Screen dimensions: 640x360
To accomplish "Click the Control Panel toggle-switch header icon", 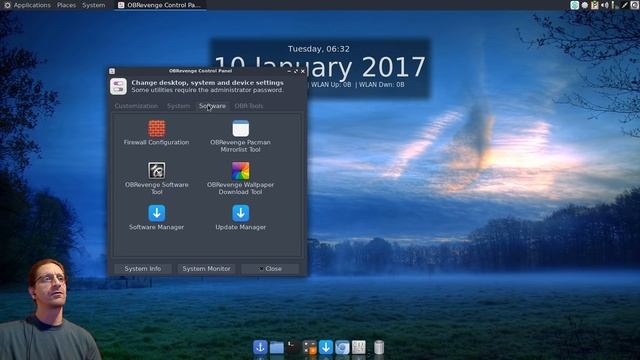I will click(118, 86).
